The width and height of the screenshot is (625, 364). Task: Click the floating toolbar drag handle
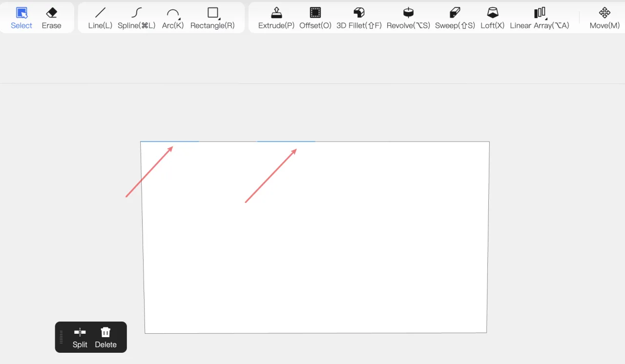coord(62,337)
